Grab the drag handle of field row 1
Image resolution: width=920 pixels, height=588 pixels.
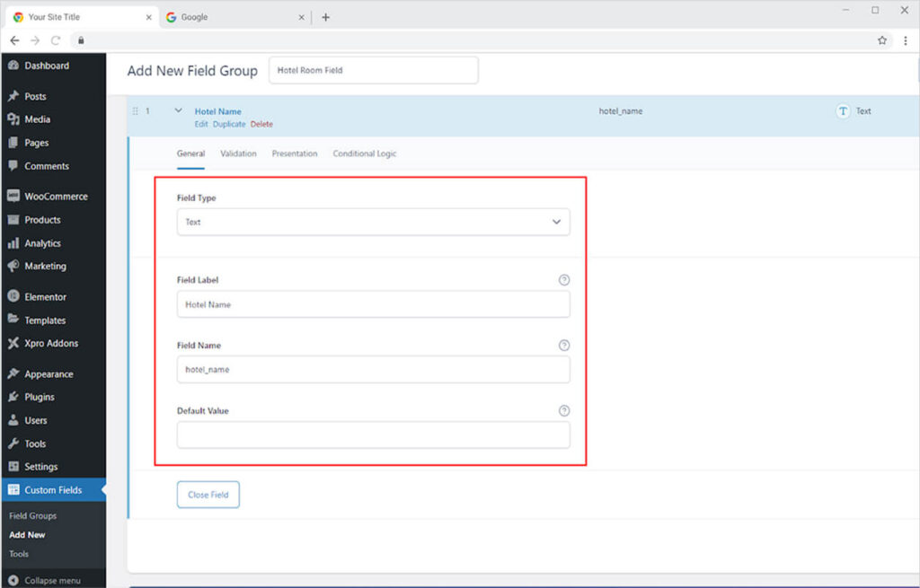point(136,111)
